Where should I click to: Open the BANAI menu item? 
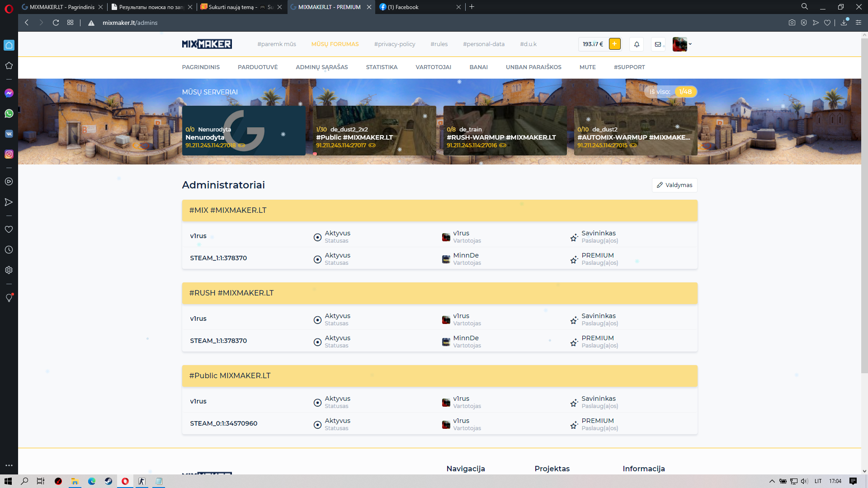(478, 67)
